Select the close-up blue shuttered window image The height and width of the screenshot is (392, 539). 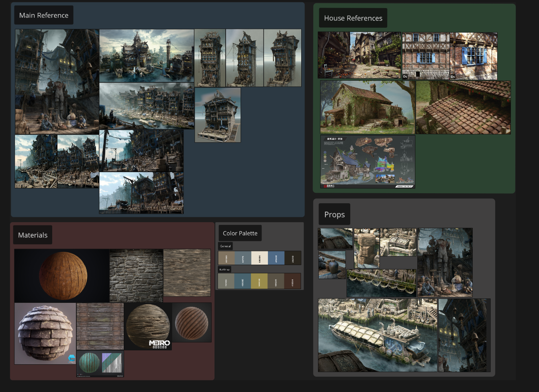474,56
